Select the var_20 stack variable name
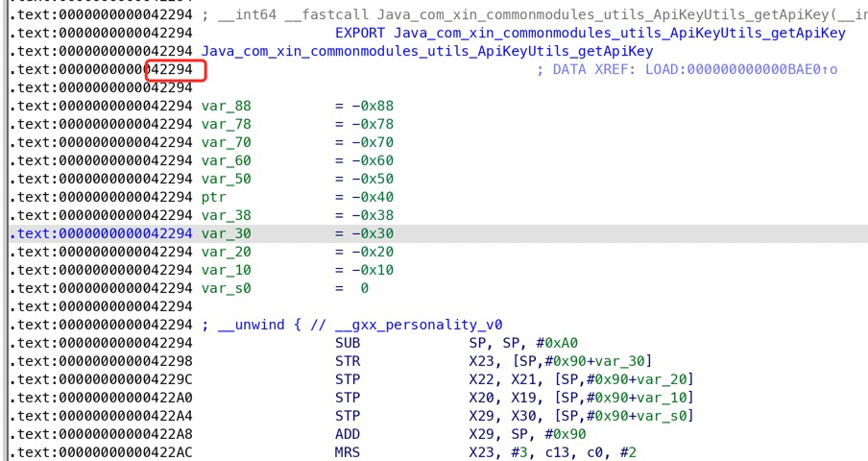 coord(226,252)
